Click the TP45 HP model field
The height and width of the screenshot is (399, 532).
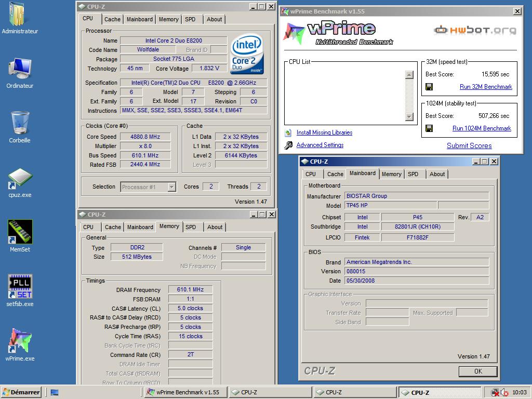pos(391,205)
